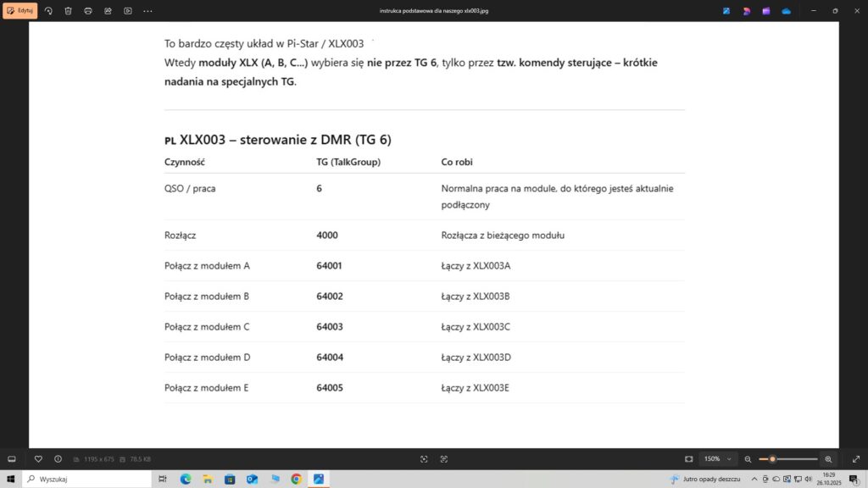Image resolution: width=868 pixels, height=488 pixels.
Task: Expand the 150% zoom level dropdown
Action: pyautogui.click(x=717, y=458)
